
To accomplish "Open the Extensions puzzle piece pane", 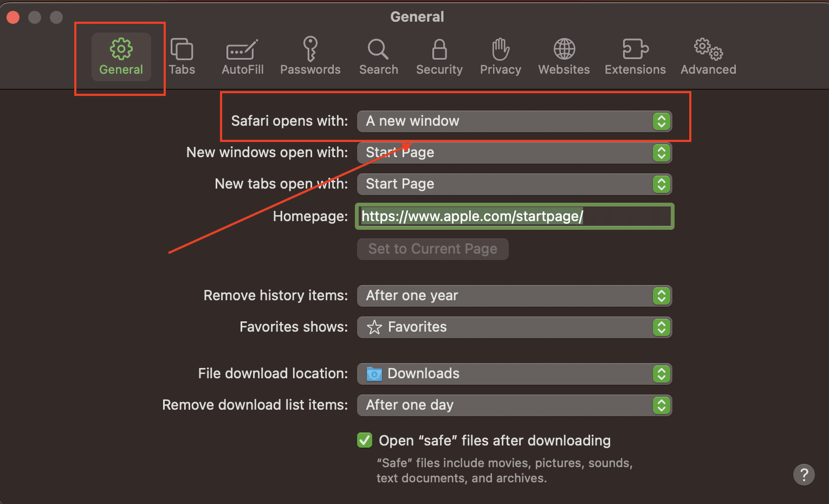I will [635, 56].
